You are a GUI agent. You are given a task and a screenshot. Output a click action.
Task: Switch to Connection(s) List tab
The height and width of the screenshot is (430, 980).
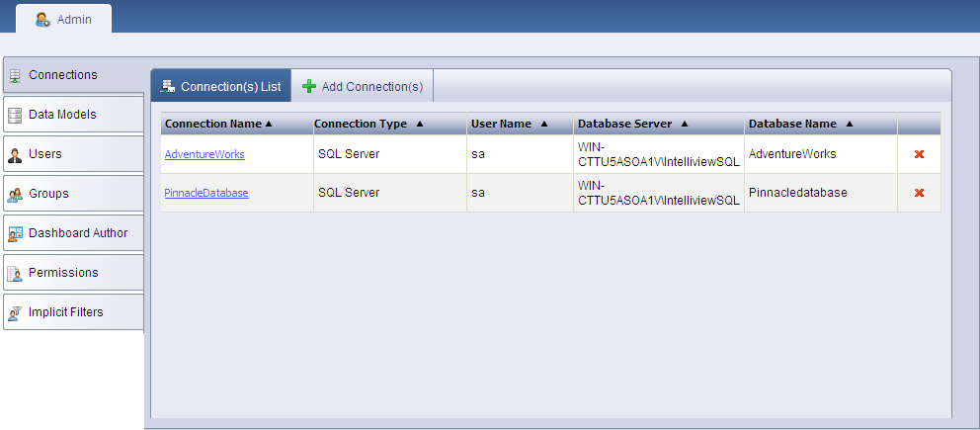click(220, 87)
